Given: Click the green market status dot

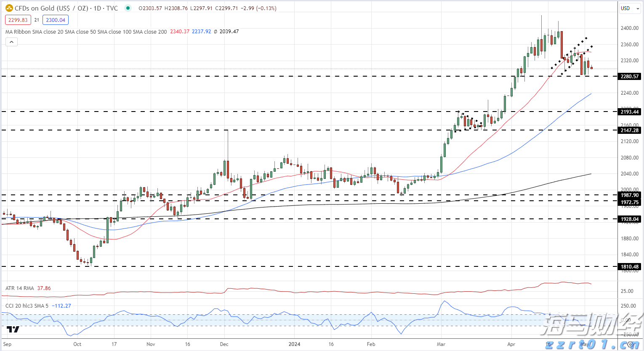Looking at the screenshot, I should pyautogui.click(x=128, y=8).
